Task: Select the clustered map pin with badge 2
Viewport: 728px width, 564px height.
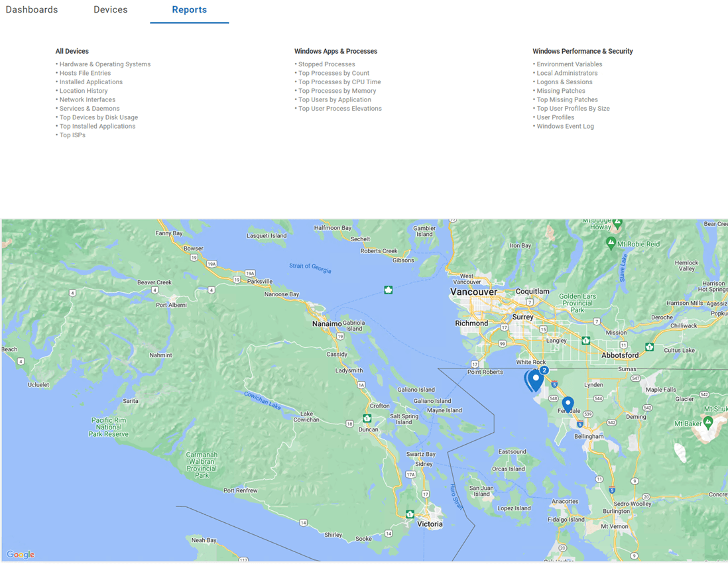Action: [x=535, y=380]
